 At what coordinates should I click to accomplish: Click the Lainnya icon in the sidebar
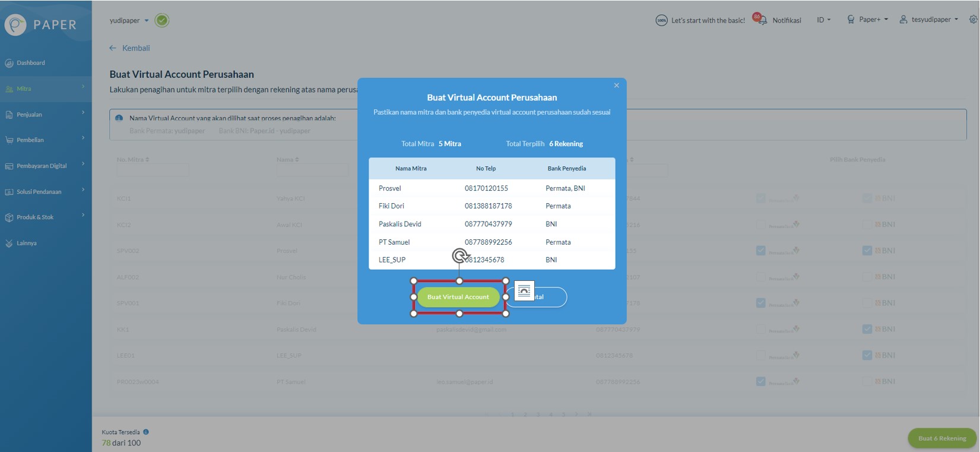tap(9, 244)
